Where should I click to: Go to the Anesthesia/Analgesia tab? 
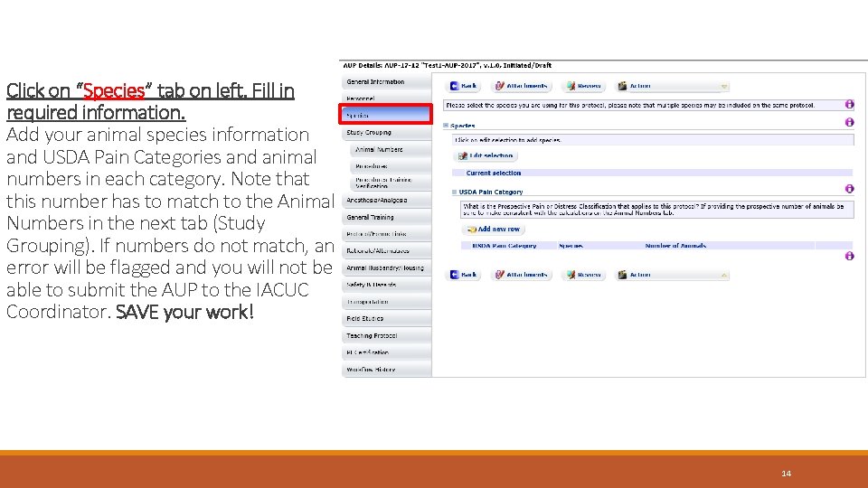[386, 201]
